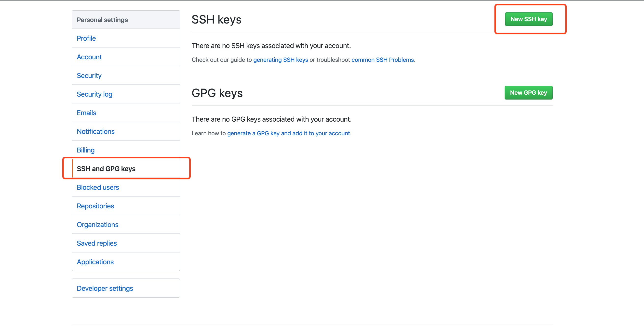
Task: Open Organizations settings
Action: 97,225
